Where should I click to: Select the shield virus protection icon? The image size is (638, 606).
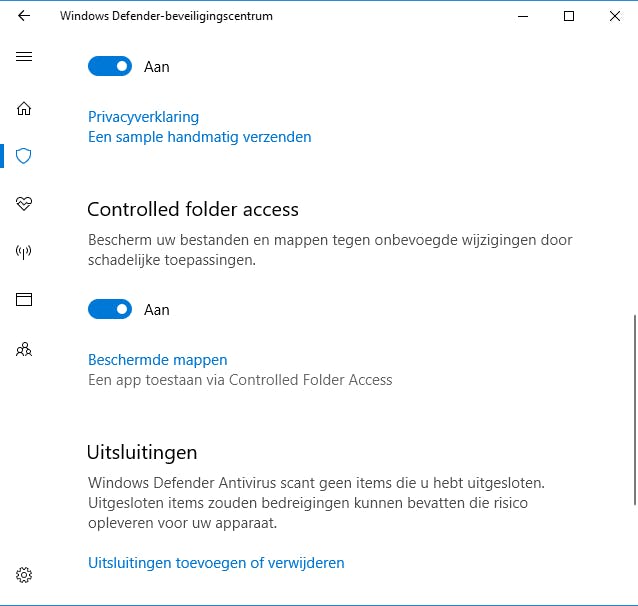pyautogui.click(x=24, y=156)
